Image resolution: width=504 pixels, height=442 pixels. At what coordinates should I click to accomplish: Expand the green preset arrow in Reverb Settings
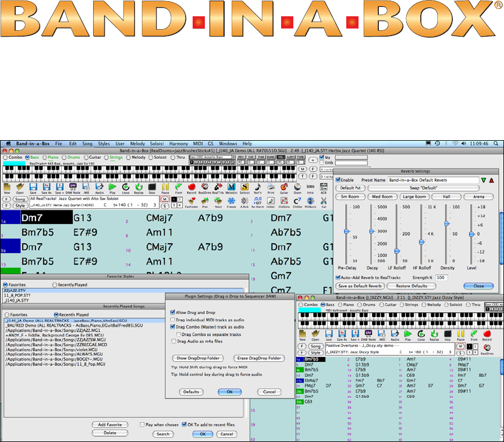coord(483,181)
